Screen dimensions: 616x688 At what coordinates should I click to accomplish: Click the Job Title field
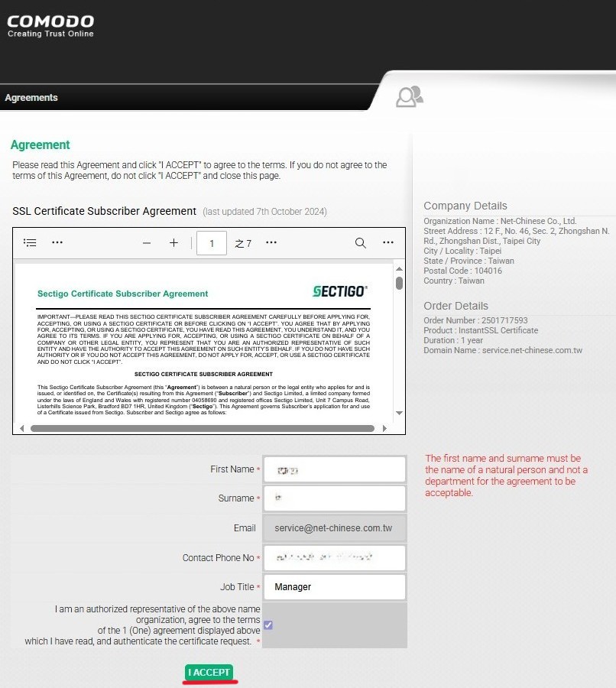click(x=334, y=587)
